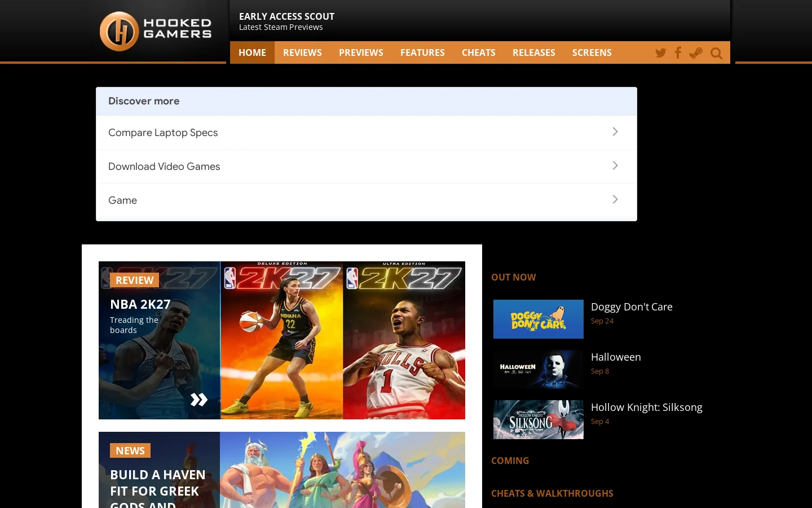Open the Previews menu item

click(361, 52)
